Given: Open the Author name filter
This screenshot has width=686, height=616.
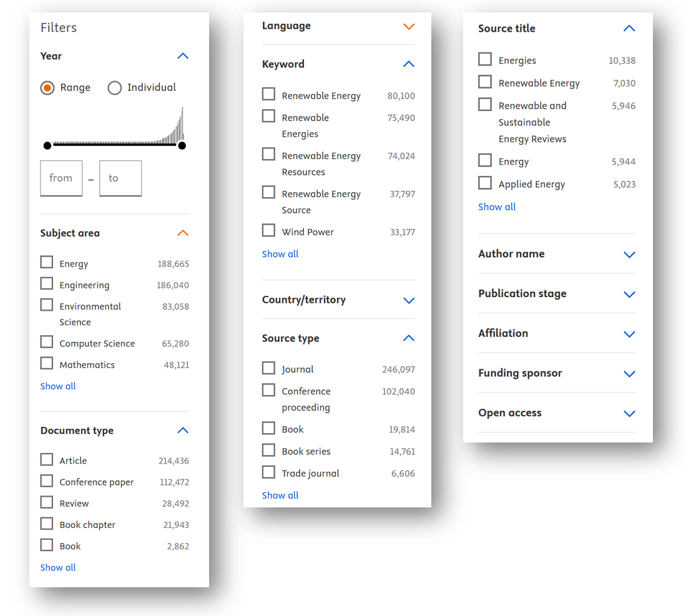Looking at the screenshot, I should pyautogui.click(x=629, y=255).
